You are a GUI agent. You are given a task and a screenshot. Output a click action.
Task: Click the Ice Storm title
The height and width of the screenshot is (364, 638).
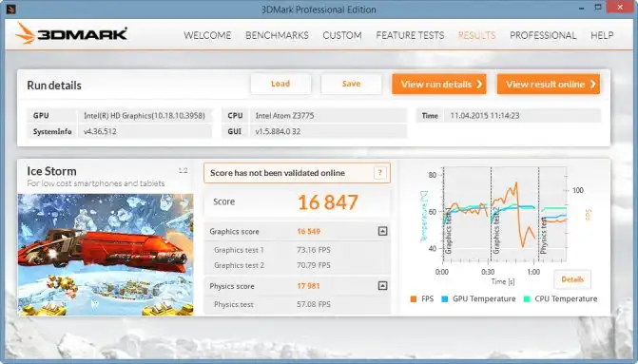(51, 171)
